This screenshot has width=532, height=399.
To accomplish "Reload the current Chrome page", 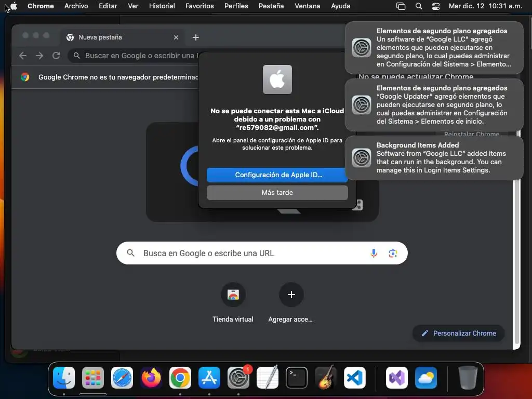I will click(x=56, y=55).
